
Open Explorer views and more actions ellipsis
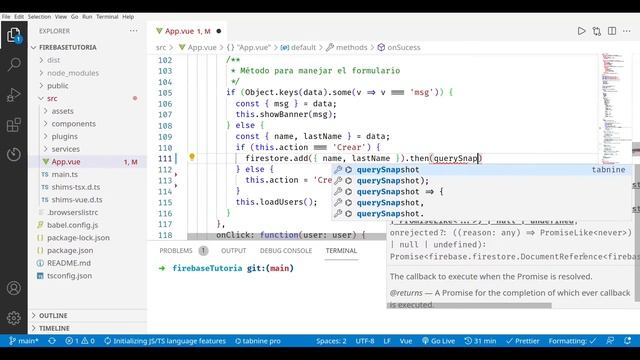coord(133,31)
